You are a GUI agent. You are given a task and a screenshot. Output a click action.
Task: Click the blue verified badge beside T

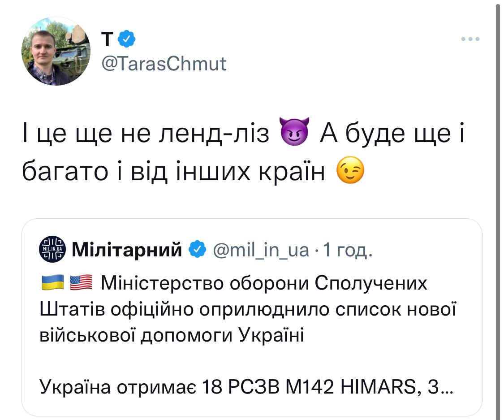[127, 40]
